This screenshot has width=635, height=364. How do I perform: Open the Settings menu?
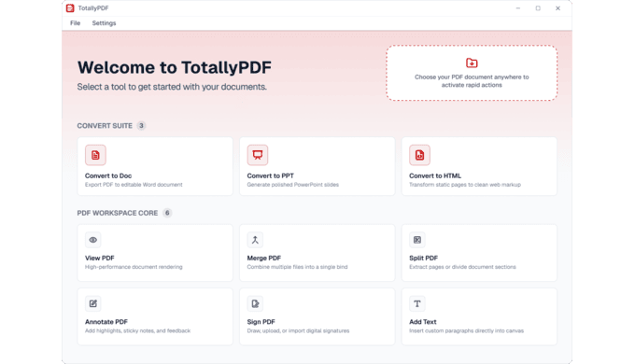(x=104, y=23)
